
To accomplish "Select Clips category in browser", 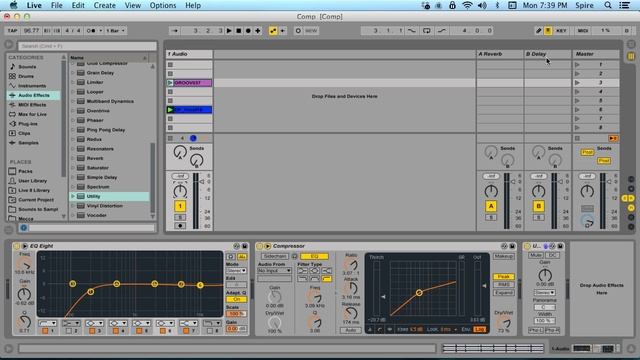I will click(24, 133).
